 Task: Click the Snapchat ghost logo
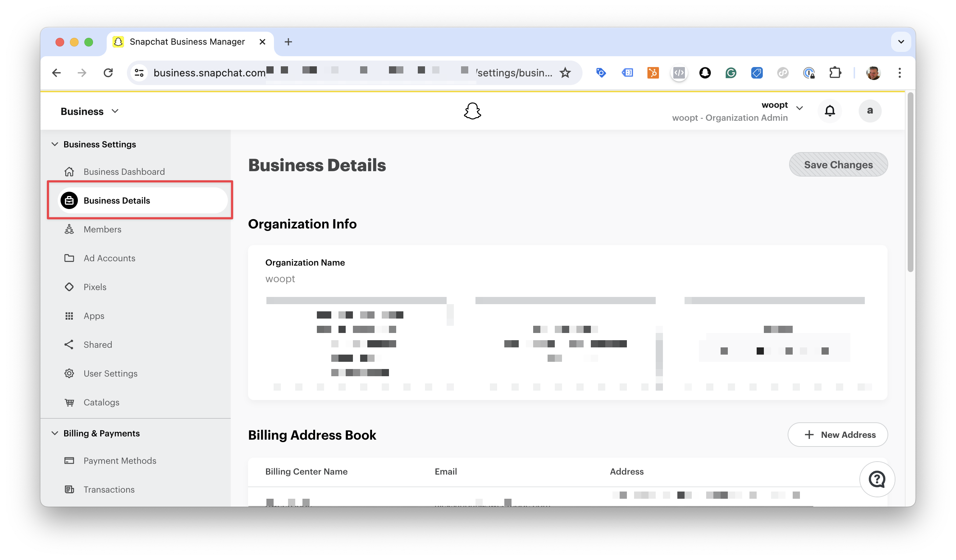coord(472,111)
